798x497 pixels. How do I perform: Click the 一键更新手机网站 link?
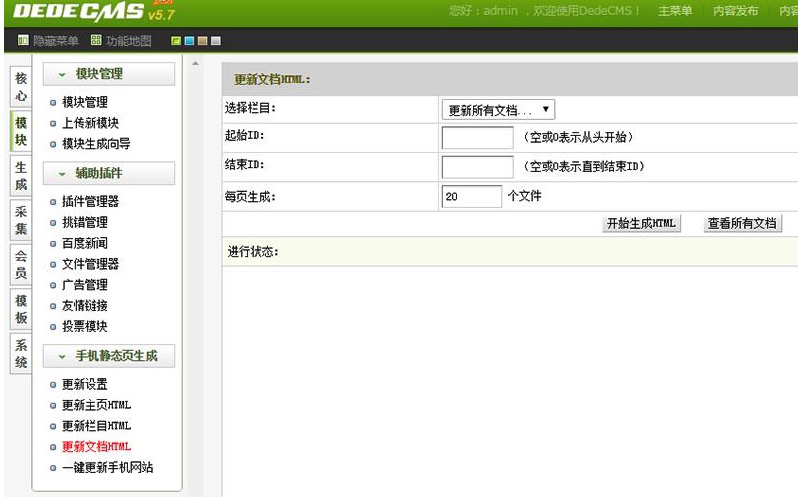coord(107,468)
